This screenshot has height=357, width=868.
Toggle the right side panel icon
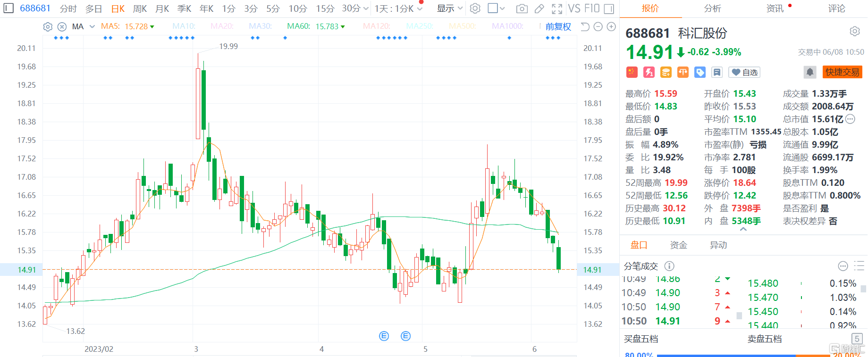pyautogui.click(x=609, y=8)
